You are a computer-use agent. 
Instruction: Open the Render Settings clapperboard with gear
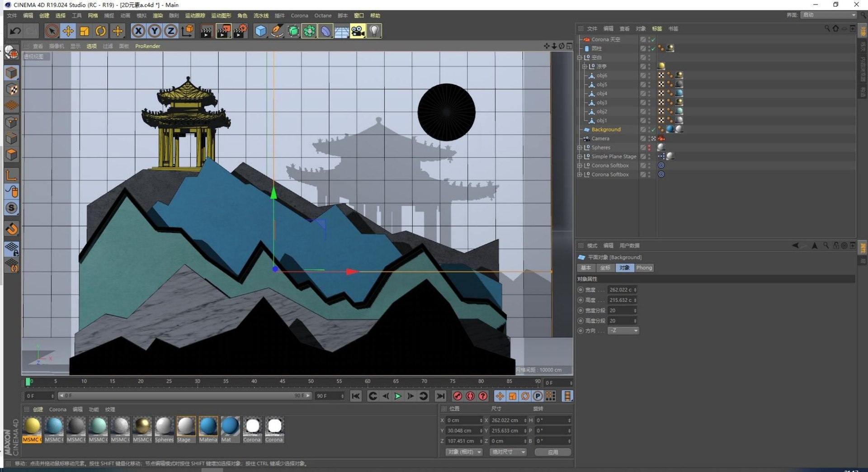point(240,31)
